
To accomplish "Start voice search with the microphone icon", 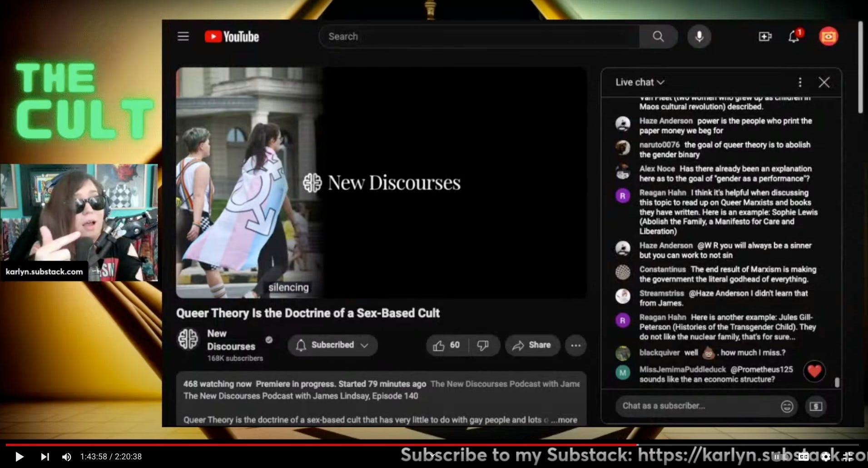I will click(699, 36).
